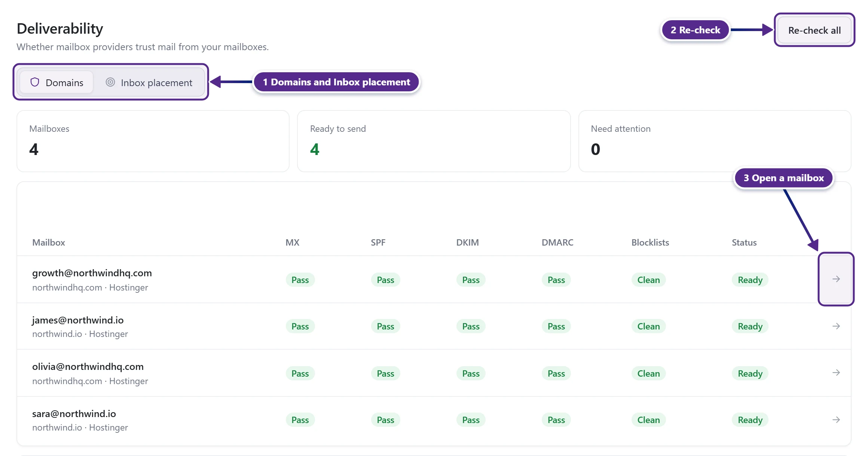Select the olivia@northwindhq.com mailbox address
The height and width of the screenshot is (456, 868).
88,367
